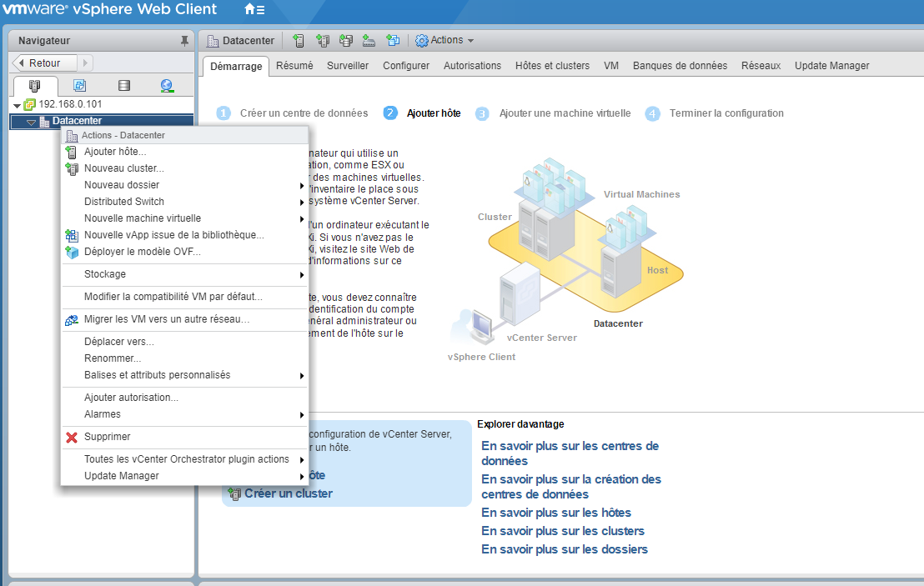Click the Créer un cluster link
Screen dimensions: 924x586
(x=289, y=493)
